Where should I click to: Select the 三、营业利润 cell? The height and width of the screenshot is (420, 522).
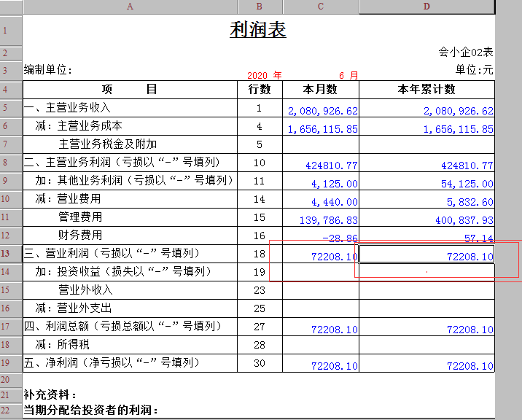pos(130,254)
